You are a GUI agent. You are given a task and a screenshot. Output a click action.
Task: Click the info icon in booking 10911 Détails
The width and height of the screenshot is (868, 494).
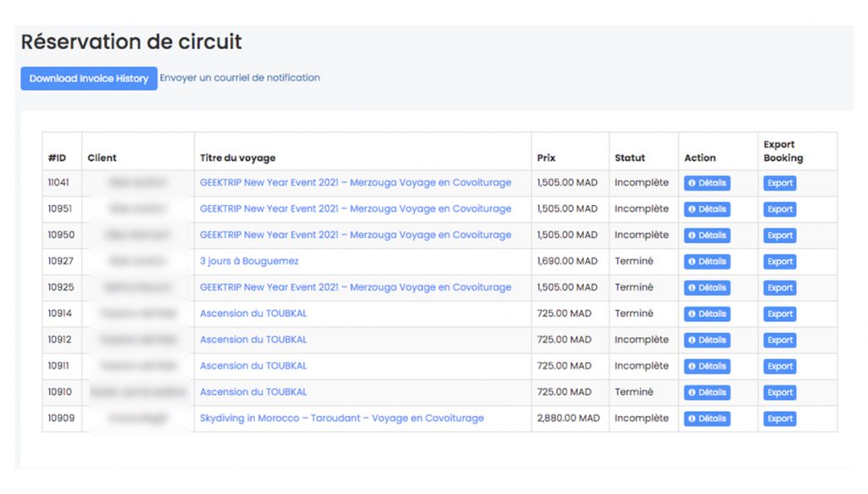(x=693, y=367)
